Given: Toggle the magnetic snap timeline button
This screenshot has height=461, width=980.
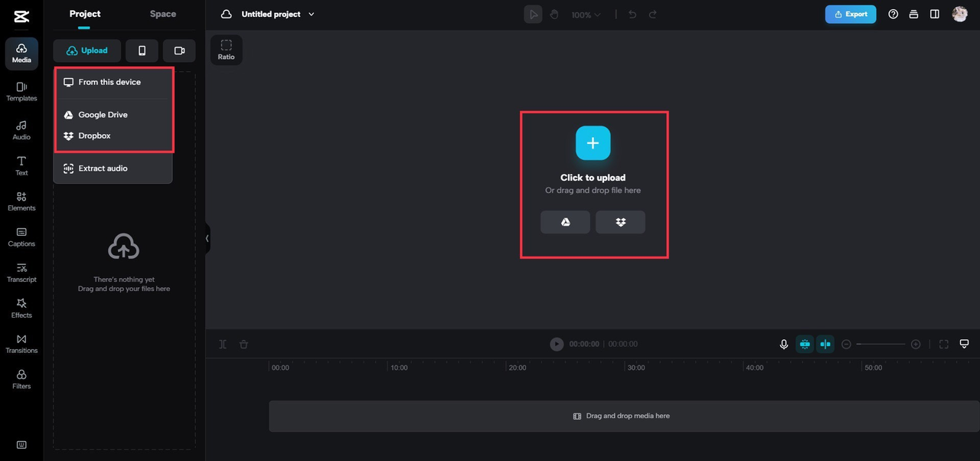Looking at the screenshot, I should [805, 345].
